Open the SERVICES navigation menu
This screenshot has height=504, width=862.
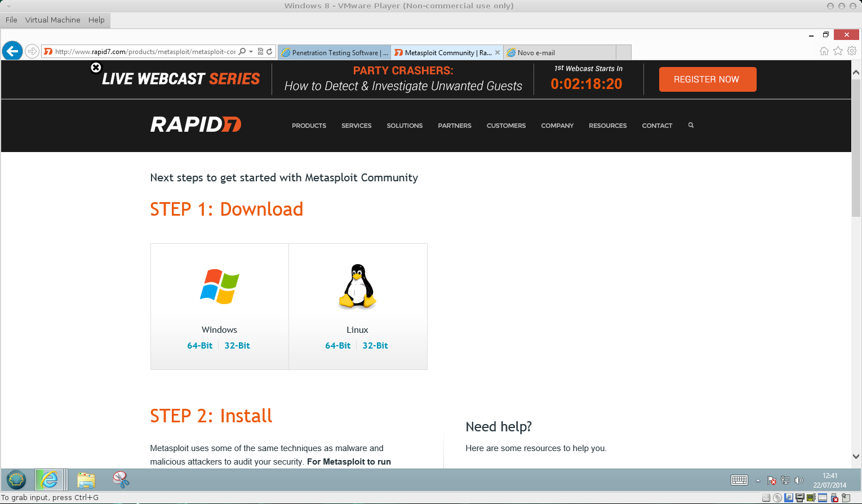(357, 126)
